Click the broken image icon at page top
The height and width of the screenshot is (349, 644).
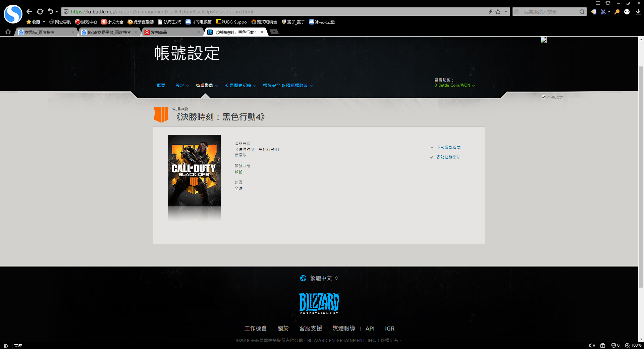coord(543,40)
